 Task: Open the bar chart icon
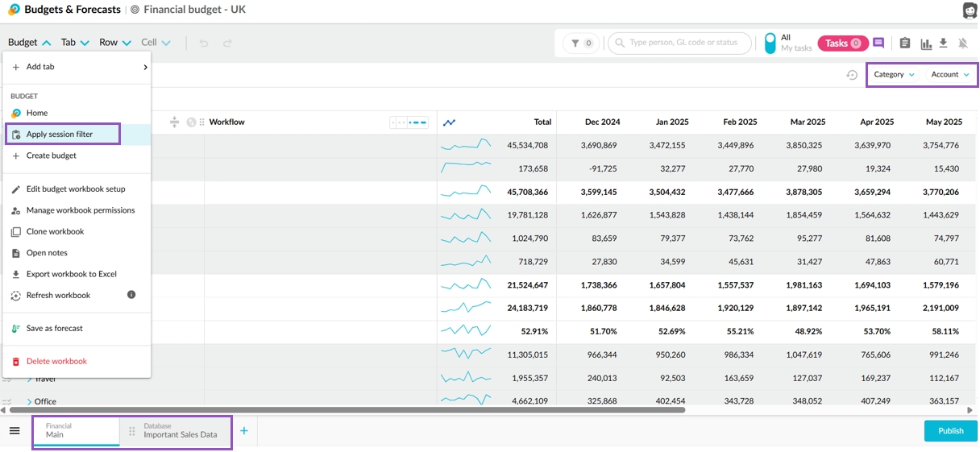[x=926, y=44]
